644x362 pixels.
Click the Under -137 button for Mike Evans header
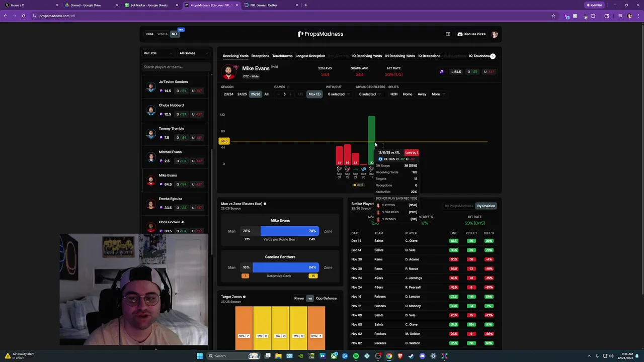coord(490,72)
